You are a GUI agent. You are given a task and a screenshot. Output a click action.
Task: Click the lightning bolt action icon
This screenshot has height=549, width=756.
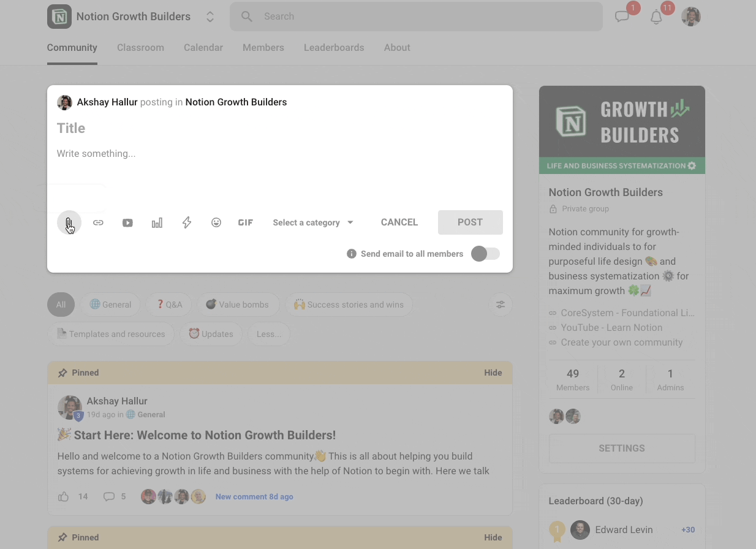187,222
